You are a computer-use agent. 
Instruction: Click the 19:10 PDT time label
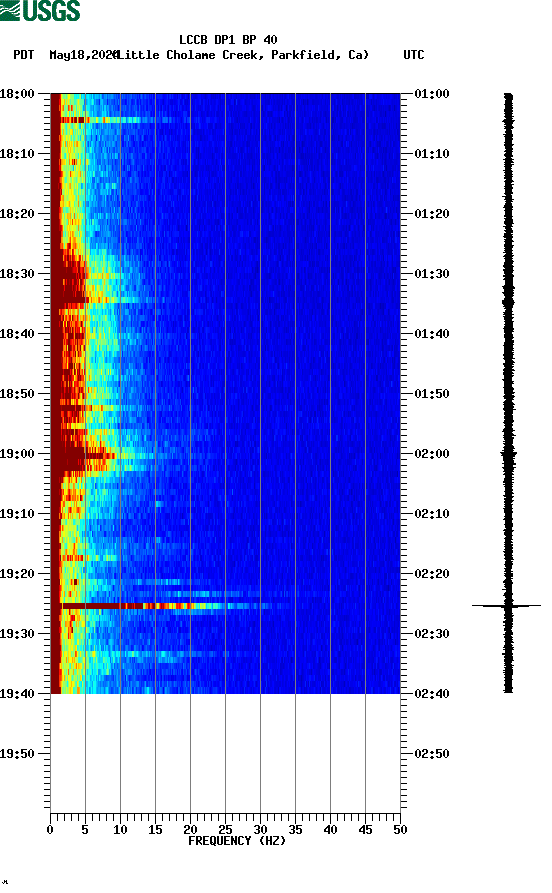point(17,513)
